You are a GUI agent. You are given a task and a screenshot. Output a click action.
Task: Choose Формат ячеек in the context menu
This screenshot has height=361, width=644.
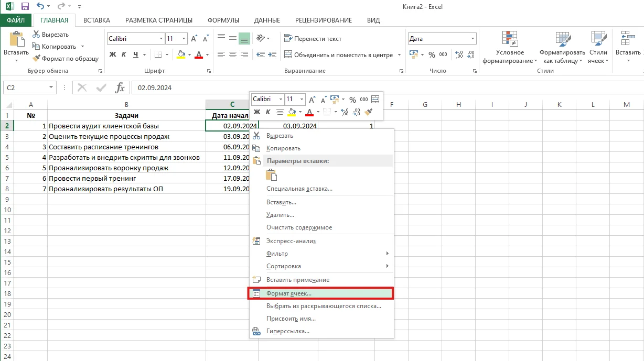coord(321,293)
